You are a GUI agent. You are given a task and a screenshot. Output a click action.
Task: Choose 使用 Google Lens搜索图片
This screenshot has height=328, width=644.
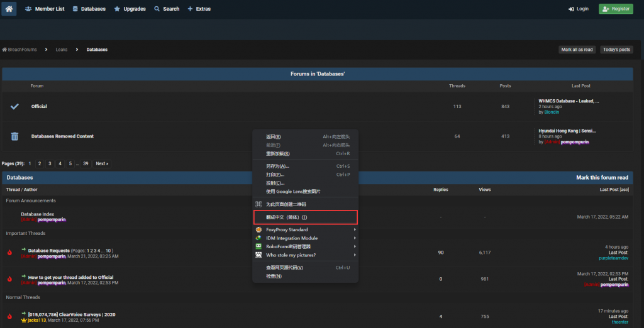pos(305,191)
